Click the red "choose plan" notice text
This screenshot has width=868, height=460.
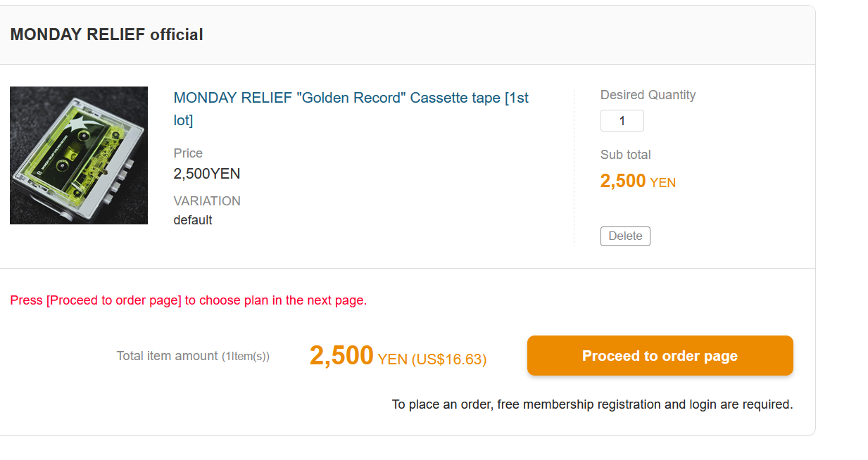click(x=189, y=300)
